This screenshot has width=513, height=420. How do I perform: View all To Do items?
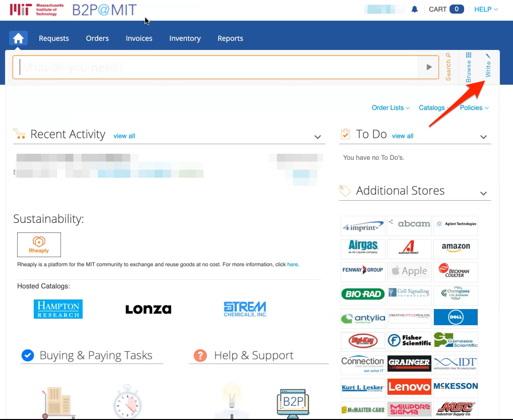pos(403,136)
